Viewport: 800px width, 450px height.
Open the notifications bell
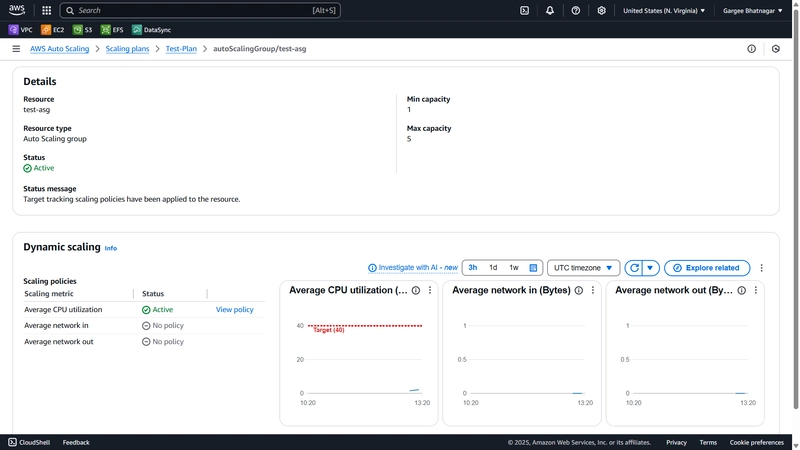[550, 10]
